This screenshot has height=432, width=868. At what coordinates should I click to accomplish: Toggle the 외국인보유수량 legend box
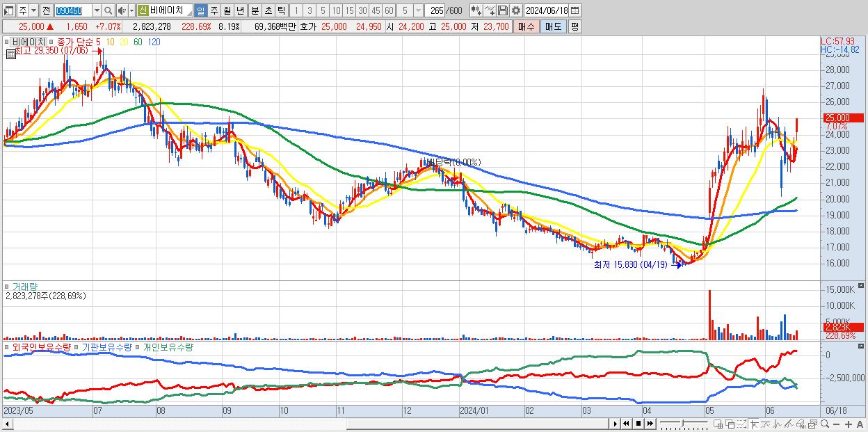pyautogui.click(x=8, y=346)
